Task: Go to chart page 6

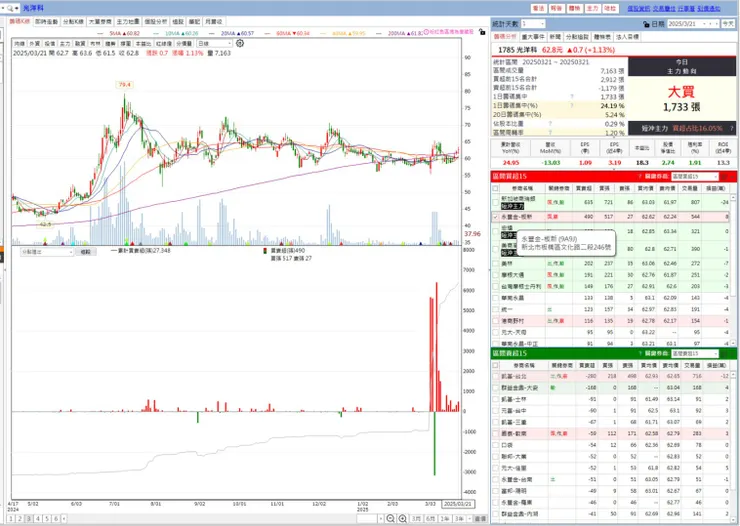Action: (56, 518)
